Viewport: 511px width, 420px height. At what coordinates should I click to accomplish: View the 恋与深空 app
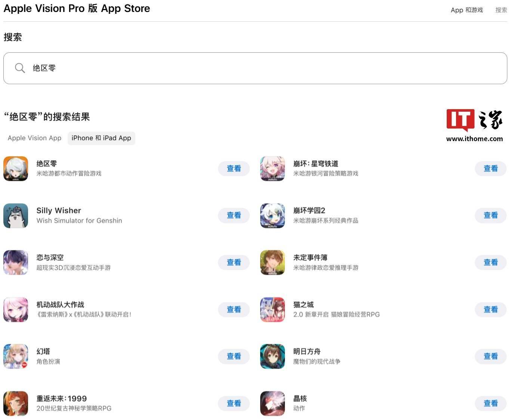[234, 262]
